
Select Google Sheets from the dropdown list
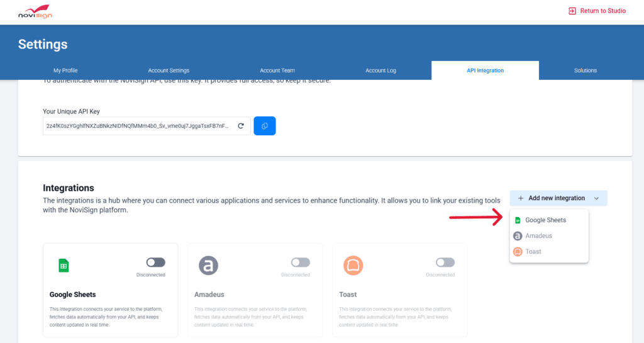pos(545,220)
